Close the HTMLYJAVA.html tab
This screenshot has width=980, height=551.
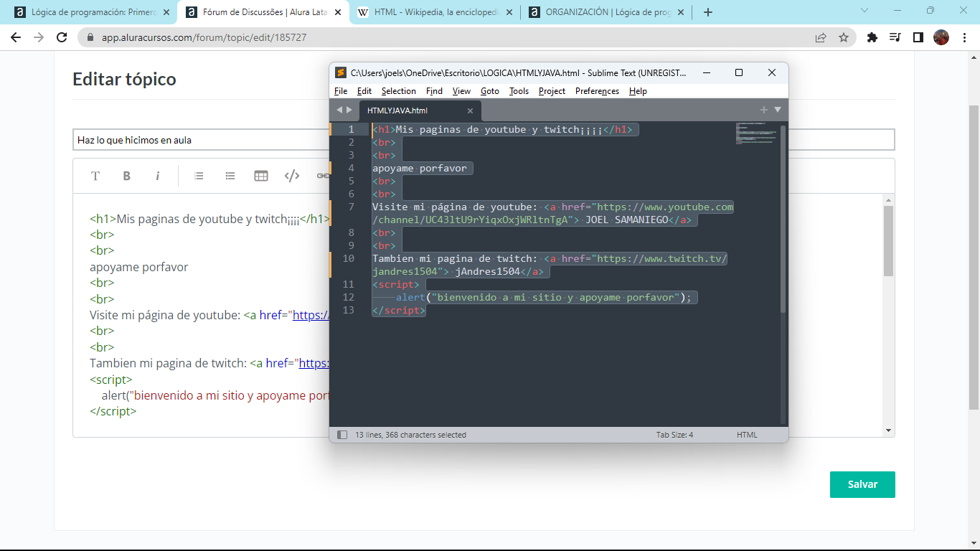tap(471, 110)
